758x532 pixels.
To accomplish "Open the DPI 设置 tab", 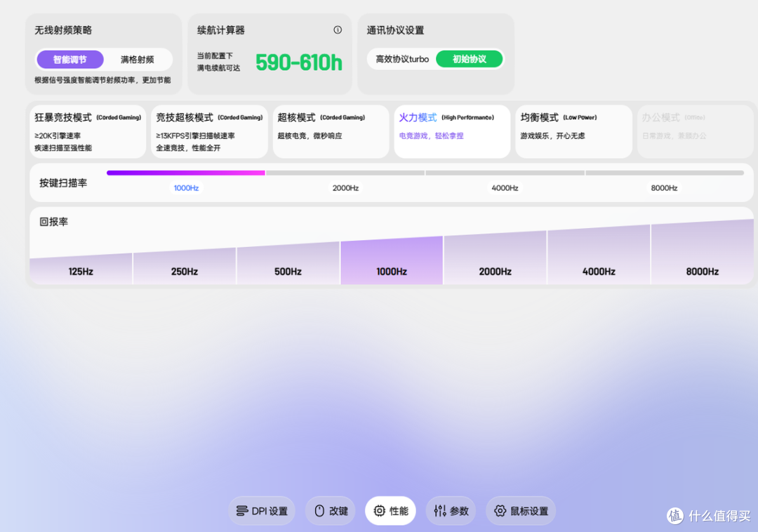I will (262, 511).
